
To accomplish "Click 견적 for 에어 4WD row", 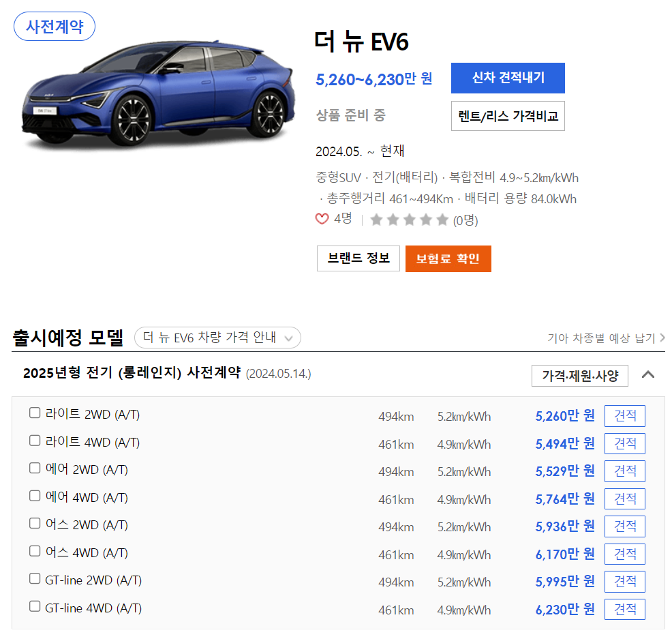I will click(x=625, y=499).
